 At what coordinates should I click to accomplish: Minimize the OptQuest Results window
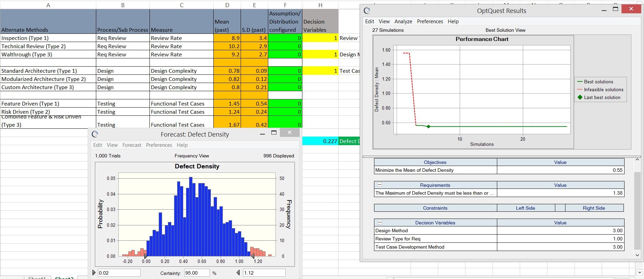[604, 10]
